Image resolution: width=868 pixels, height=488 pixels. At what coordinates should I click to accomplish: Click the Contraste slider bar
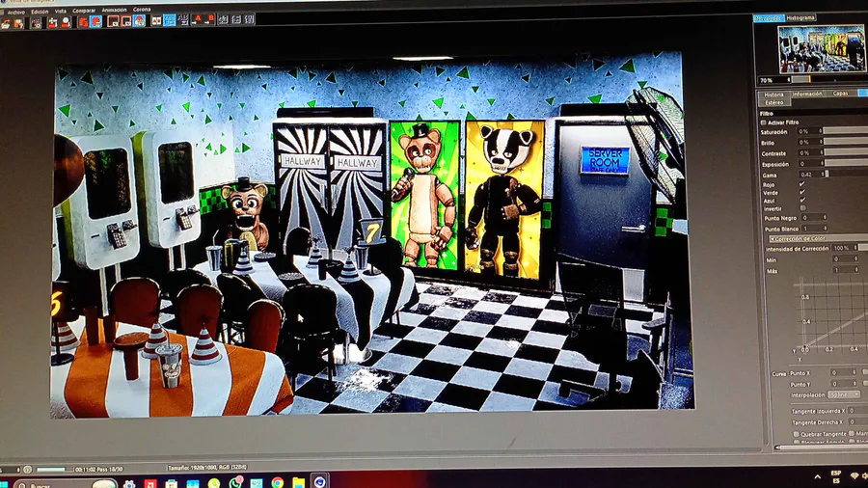coord(846,152)
